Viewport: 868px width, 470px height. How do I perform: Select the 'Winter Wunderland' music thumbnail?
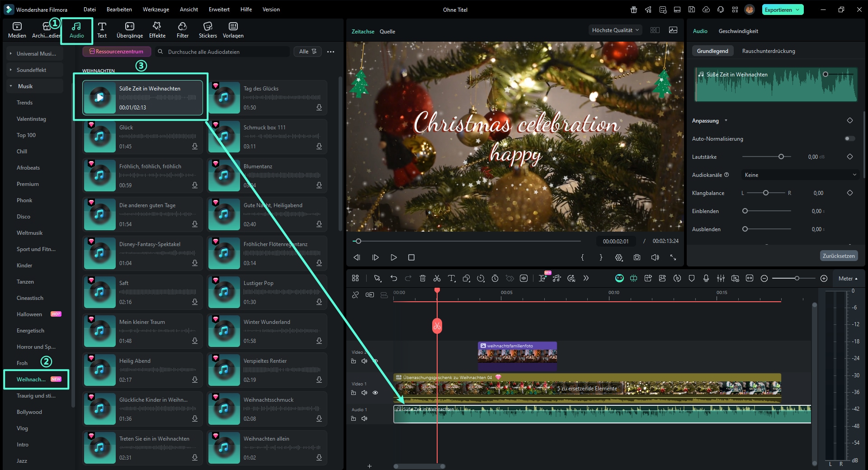224,331
